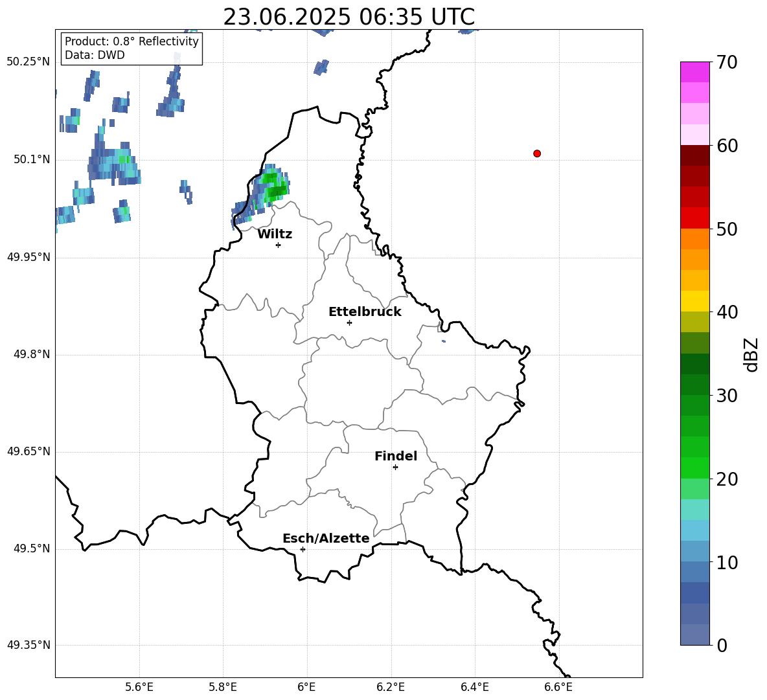Click the 50.1°N latitude label

click(x=32, y=159)
